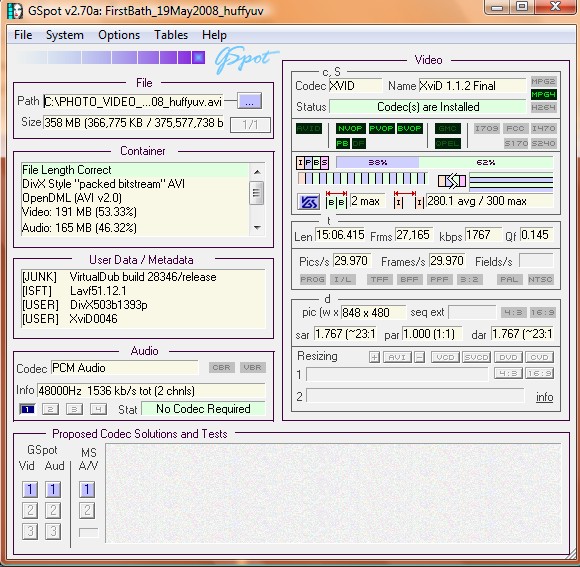
Task: Click the PAL indicator
Action: 509,279
